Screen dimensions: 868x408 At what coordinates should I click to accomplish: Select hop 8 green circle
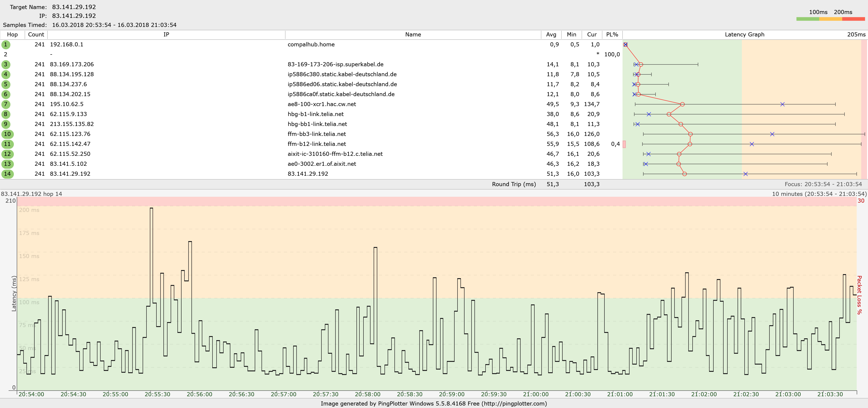tap(6, 114)
